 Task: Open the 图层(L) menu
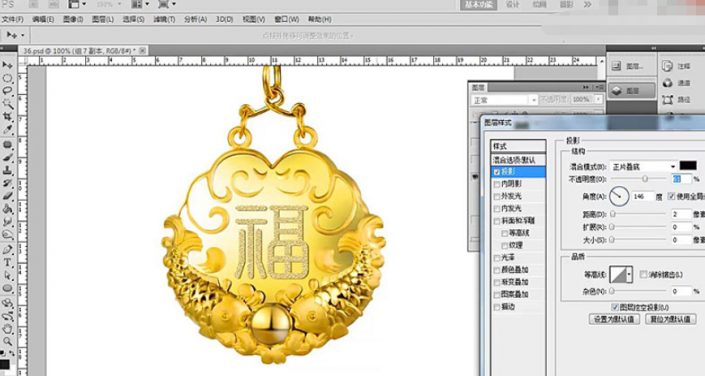click(x=103, y=19)
